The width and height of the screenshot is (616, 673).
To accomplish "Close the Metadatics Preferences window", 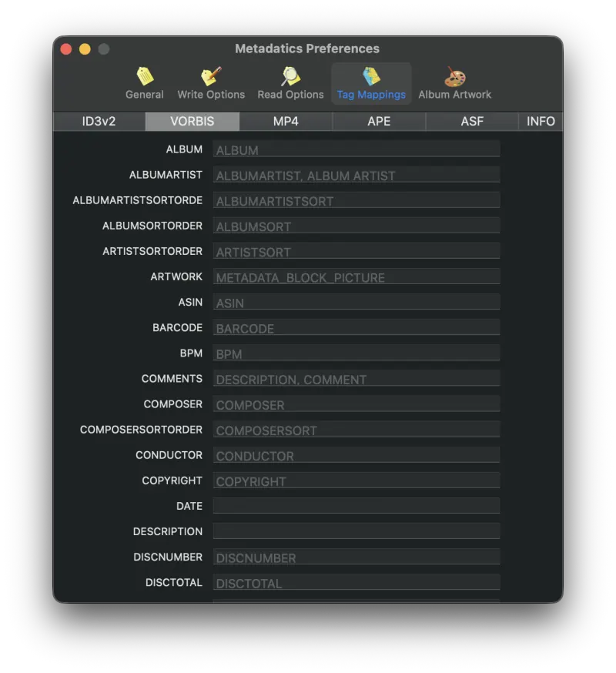I will point(66,49).
